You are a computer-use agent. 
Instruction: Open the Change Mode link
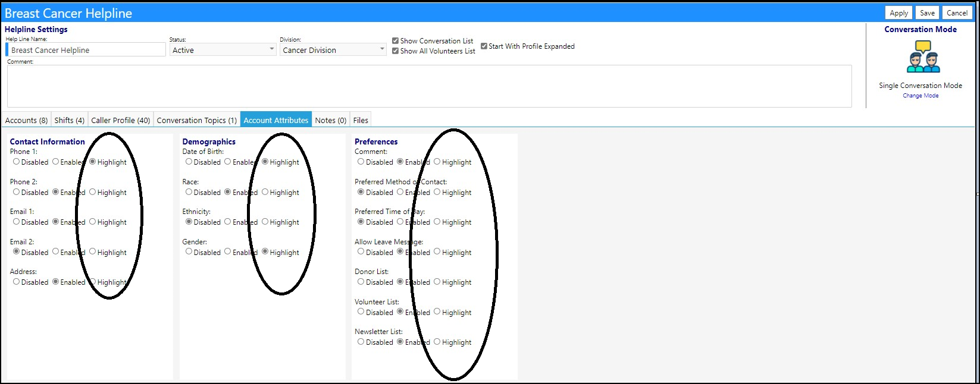click(920, 96)
